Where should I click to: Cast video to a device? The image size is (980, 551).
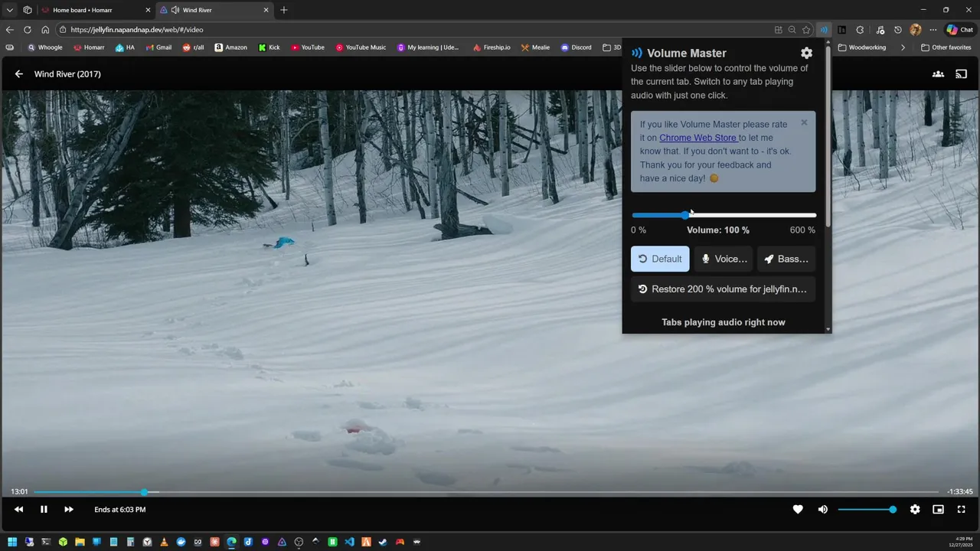(x=962, y=74)
